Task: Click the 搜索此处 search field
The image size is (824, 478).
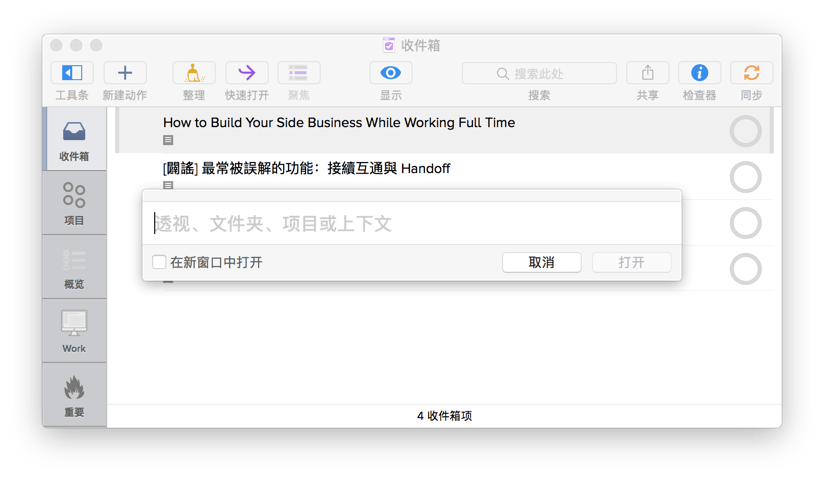Action: point(539,73)
